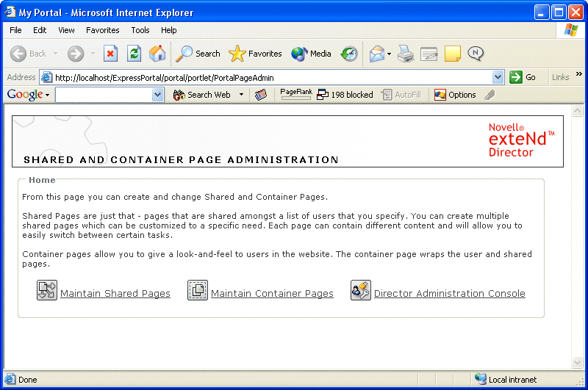The width and height of the screenshot is (588, 390).
Task: Click the AutoFill button
Action: point(401,95)
